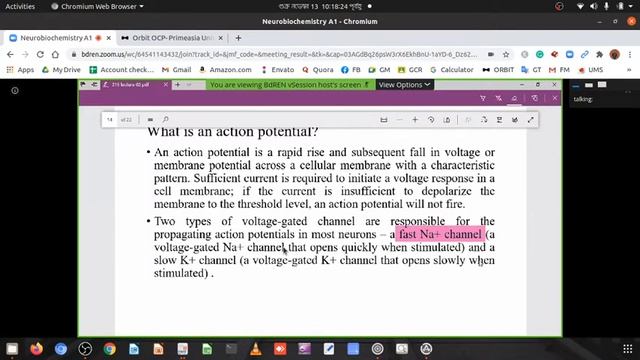This screenshot has height=360, width=640.
Task: Open the My Drive bookmark
Action: pyautogui.click(x=61, y=70)
